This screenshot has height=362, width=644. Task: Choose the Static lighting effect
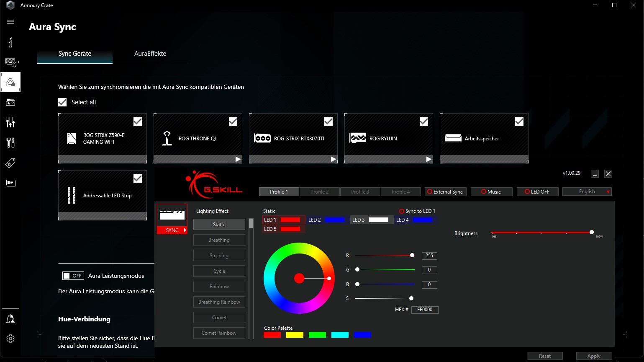219,225
